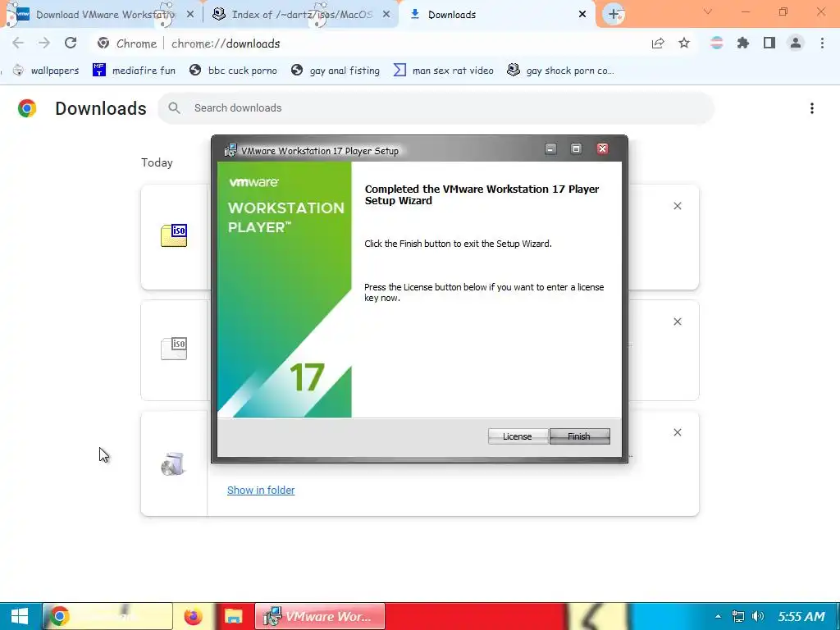Open Chrome tab search chevron
The width and height of the screenshot is (840, 630).
(708, 11)
